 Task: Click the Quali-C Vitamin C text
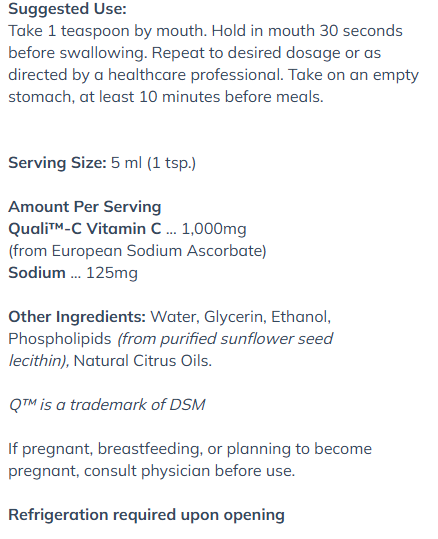click(x=85, y=229)
